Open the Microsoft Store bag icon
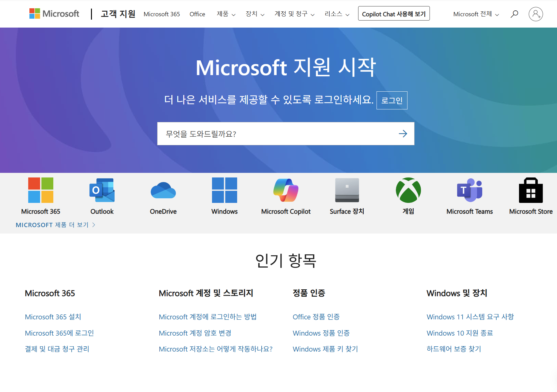The width and height of the screenshot is (557, 392). pyautogui.click(x=531, y=190)
